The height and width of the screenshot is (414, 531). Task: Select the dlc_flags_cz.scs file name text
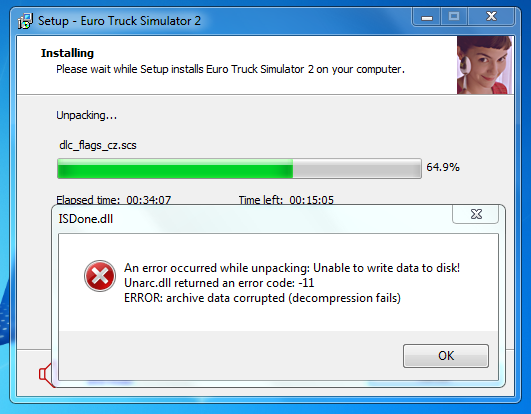(x=98, y=145)
